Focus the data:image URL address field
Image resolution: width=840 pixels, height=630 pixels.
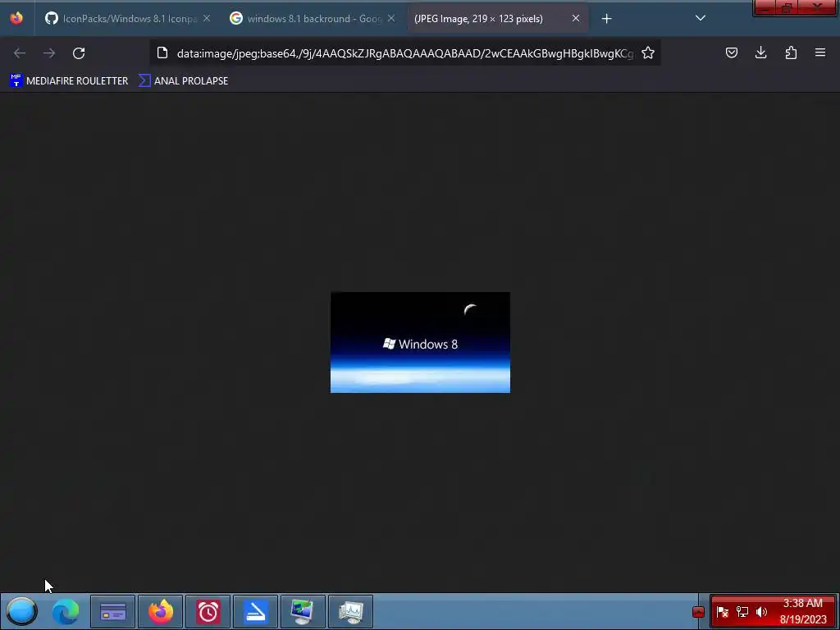405,53
